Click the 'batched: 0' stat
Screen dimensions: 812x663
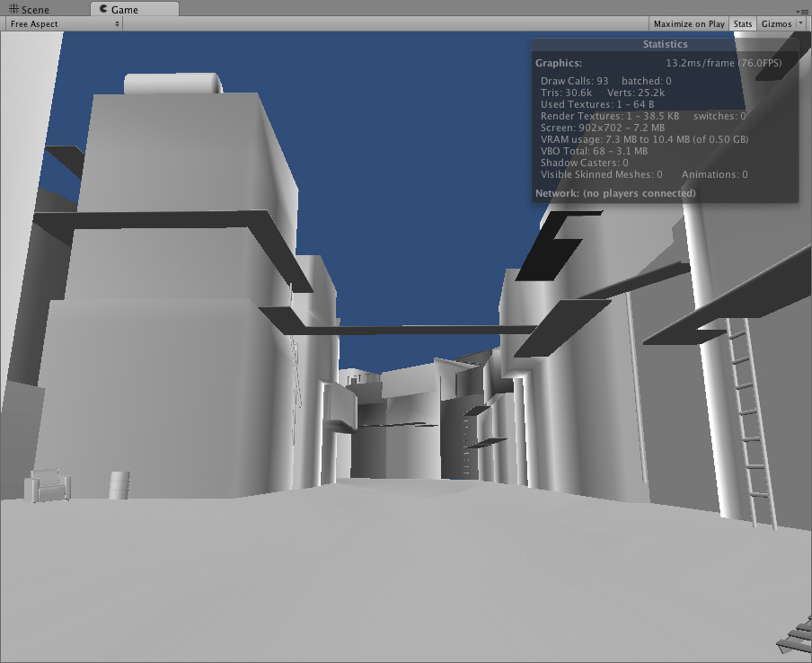pyautogui.click(x=647, y=81)
